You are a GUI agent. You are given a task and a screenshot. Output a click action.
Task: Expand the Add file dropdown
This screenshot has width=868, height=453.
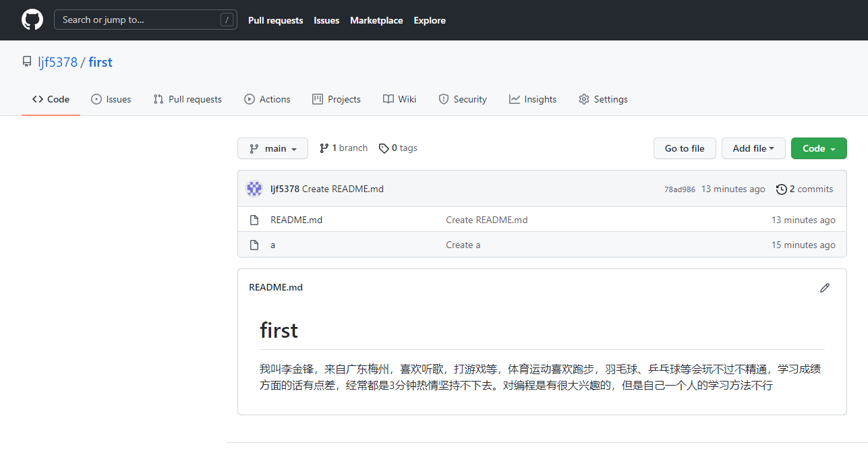pyautogui.click(x=753, y=148)
